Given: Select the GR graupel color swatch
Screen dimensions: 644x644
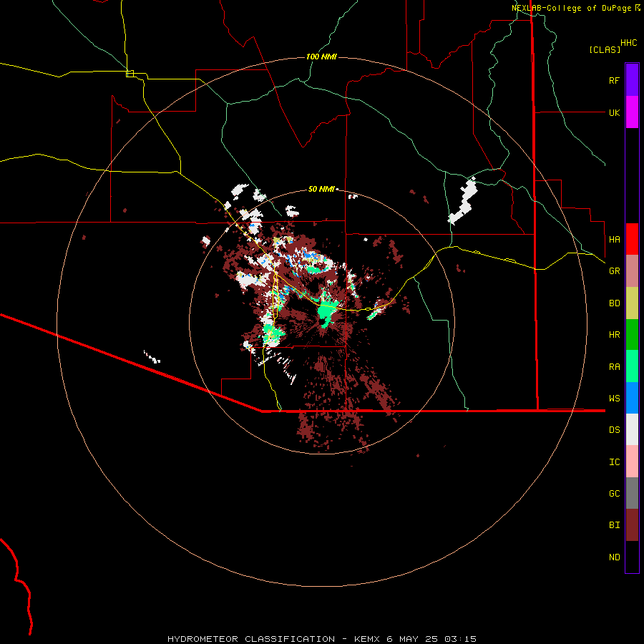Looking at the screenshot, I should click(x=632, y=270).
